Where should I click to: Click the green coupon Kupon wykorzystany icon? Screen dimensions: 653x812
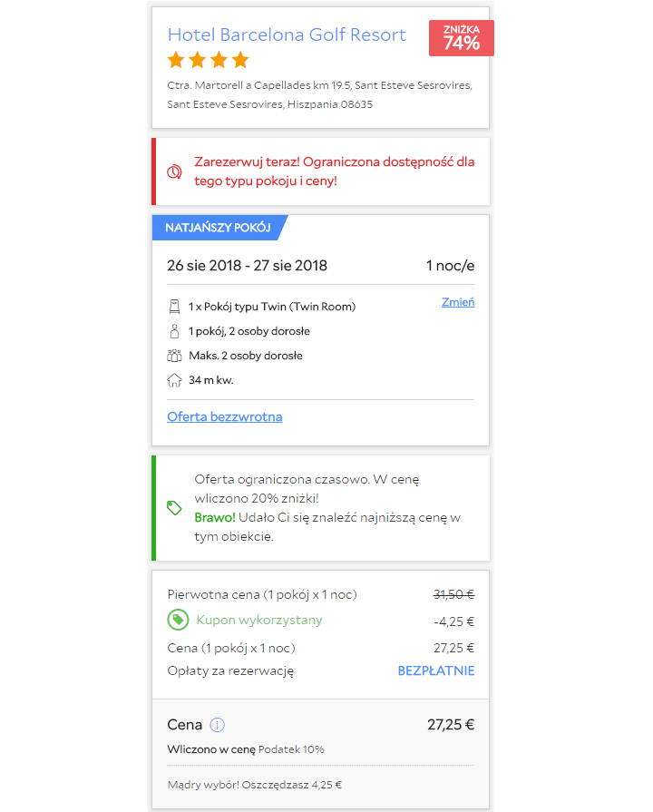click(x=178, y=620)
